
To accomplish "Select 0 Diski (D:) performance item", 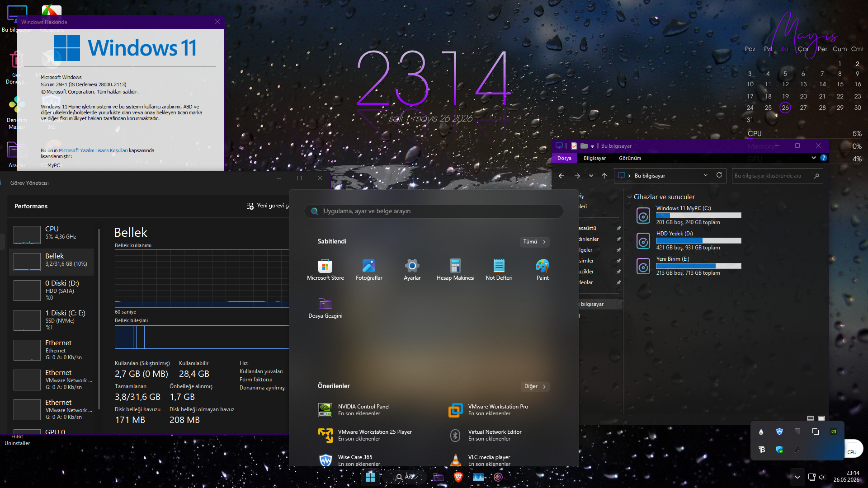I will click(x=52, y=290).
